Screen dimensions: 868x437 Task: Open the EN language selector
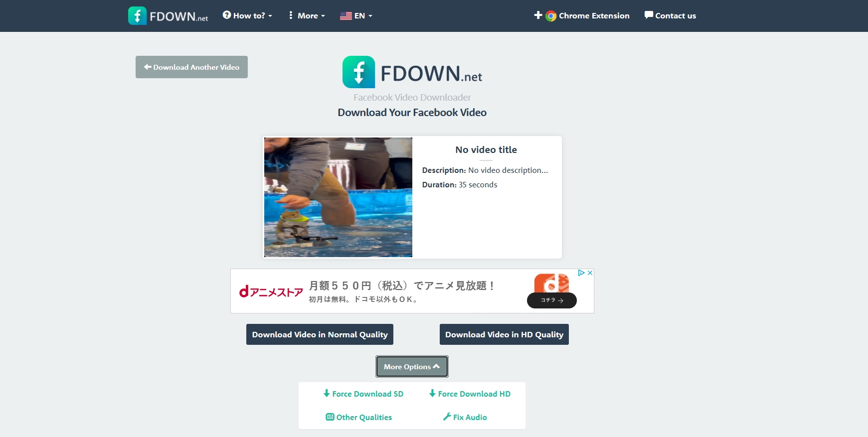click(x=356, y=15)
